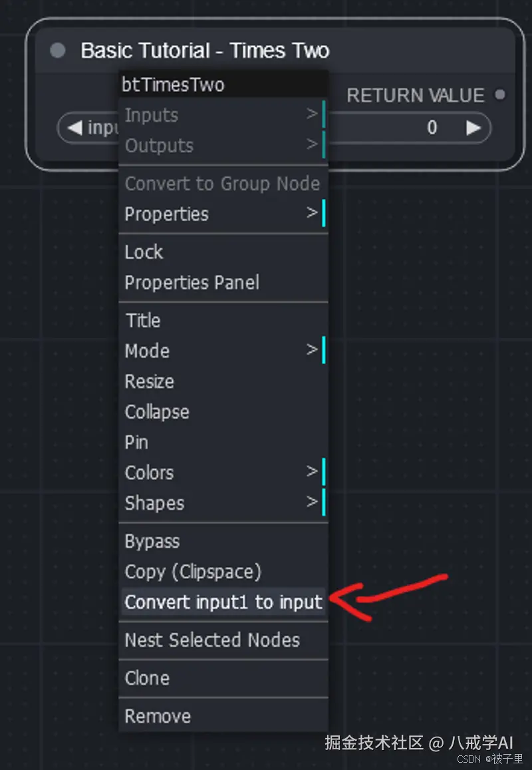Decrease input value with left arrow

tap(75, 128)
